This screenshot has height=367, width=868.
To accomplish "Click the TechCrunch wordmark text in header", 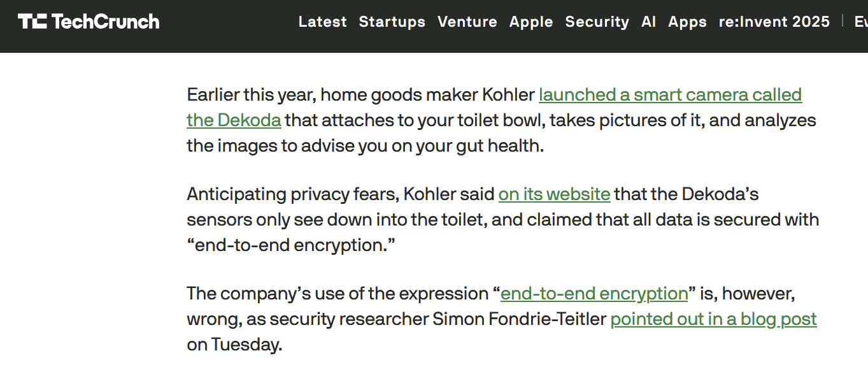I will tap(105, 22).
